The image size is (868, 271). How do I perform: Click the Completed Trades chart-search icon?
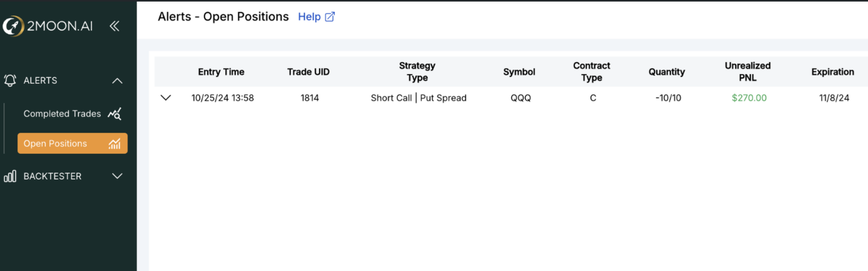pos(115,114)
